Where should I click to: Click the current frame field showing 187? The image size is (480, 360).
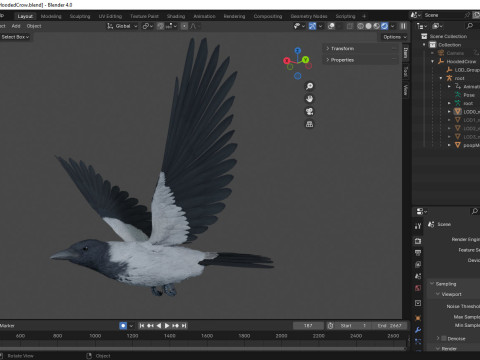coord(308,326)
